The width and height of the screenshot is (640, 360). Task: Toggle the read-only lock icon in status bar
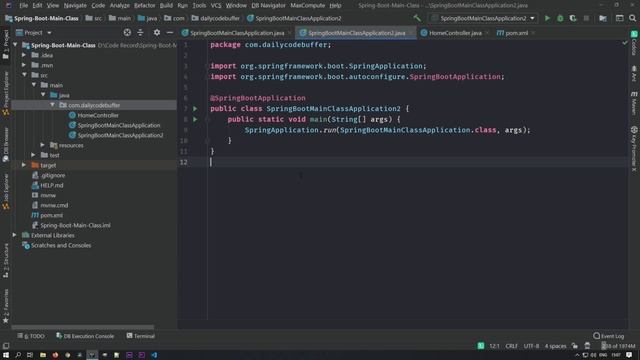575,346
